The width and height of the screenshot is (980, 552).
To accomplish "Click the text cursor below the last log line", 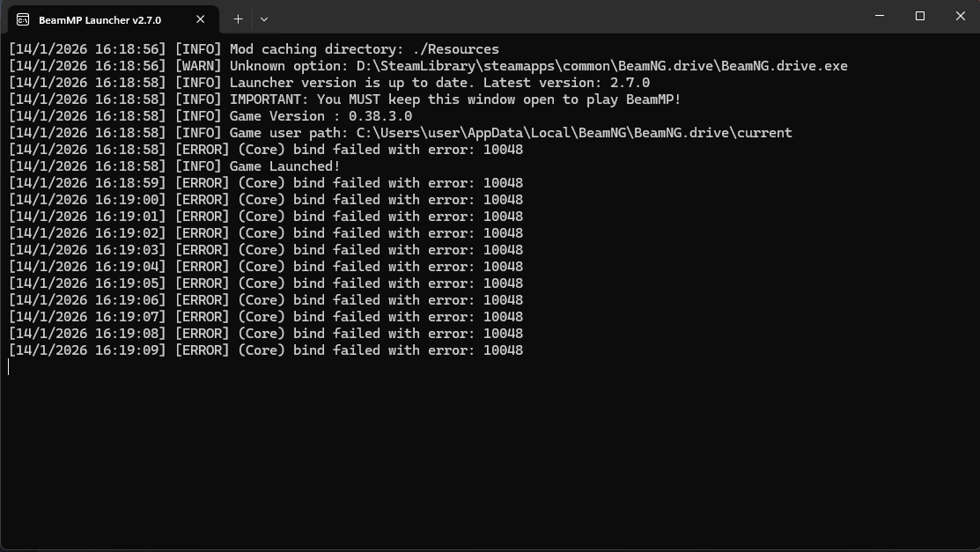I will pos(9,367).
